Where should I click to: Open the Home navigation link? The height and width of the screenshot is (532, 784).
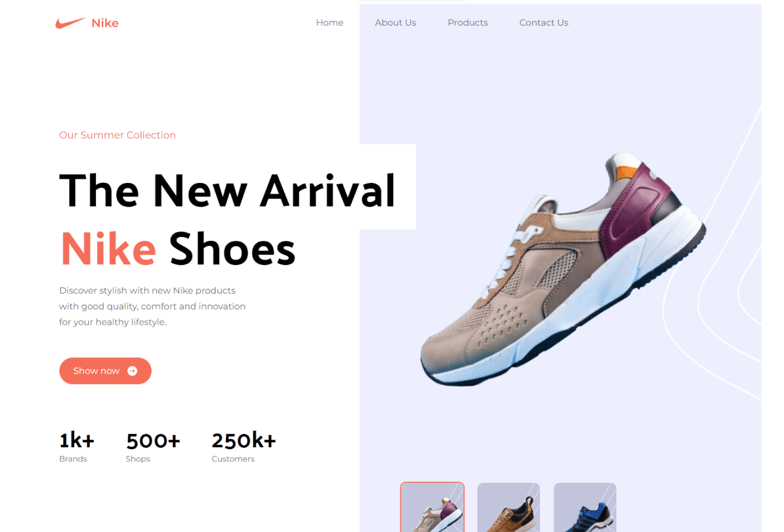click(x=329, y=22)
